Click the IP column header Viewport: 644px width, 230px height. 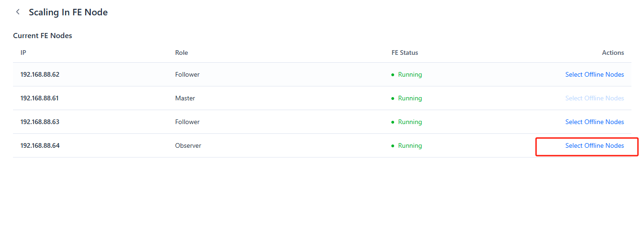23,53
